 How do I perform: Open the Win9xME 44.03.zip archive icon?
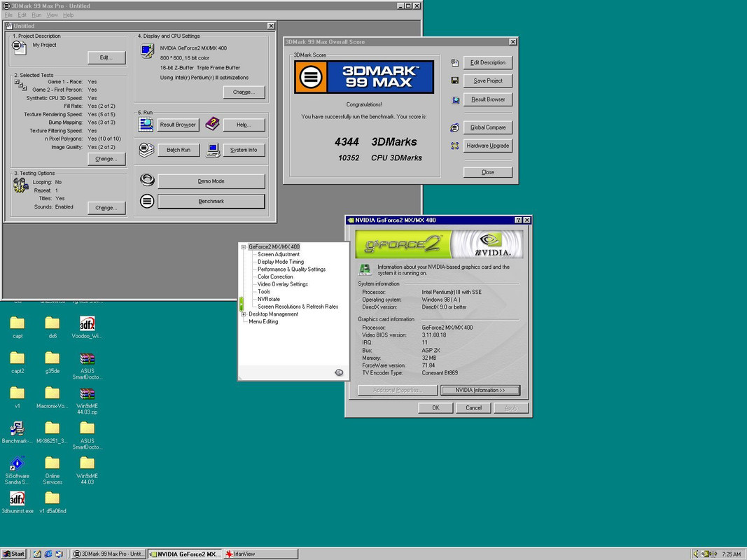[88, 393]
